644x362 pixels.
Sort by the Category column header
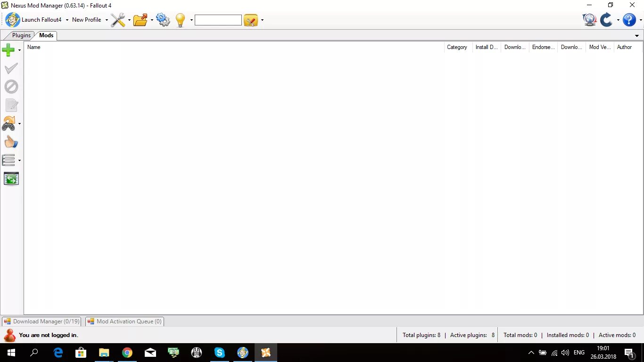tap(458, 47)
